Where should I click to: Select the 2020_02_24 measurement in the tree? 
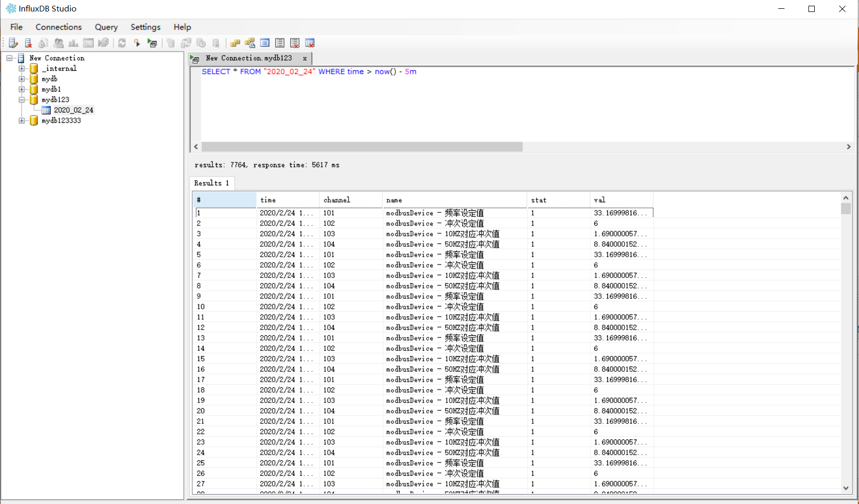(x=73, y=110)
